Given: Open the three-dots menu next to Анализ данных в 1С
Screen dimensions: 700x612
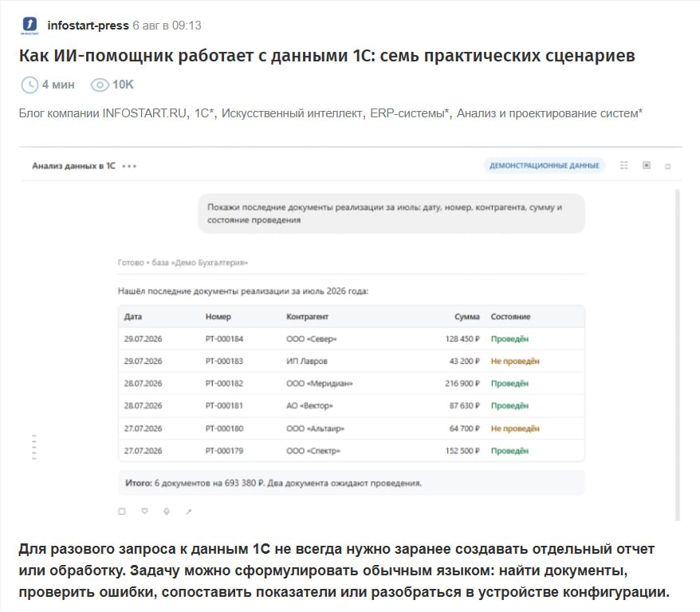Looking at the screenshot, I should (129, 166).
